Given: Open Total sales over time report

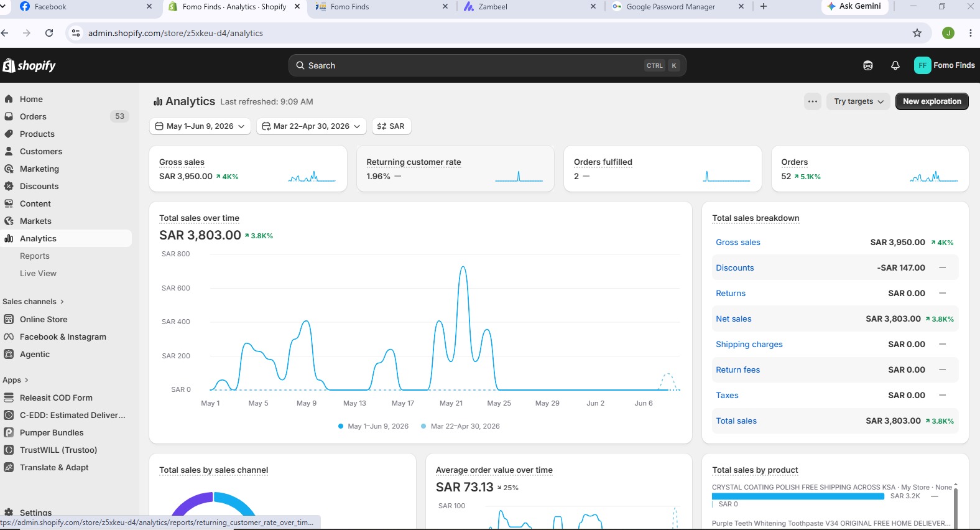Looking at the screenshot, I should click(199, 218).
